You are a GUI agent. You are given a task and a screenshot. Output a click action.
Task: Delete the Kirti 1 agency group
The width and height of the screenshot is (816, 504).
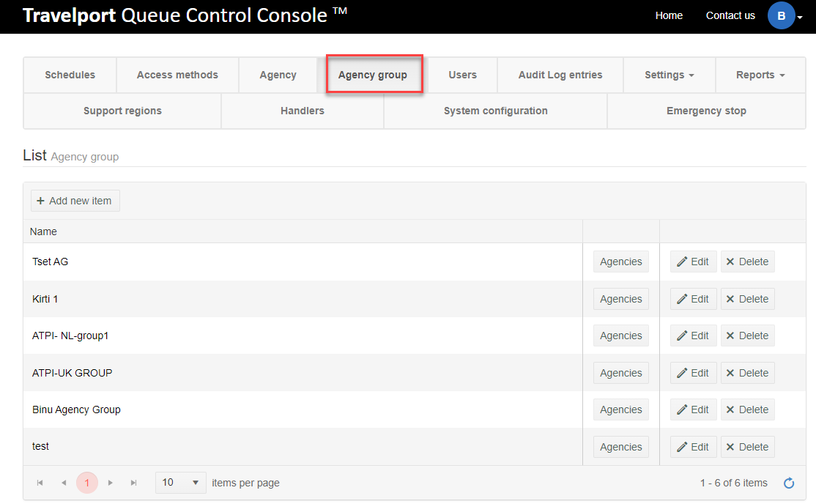(747, 299)
